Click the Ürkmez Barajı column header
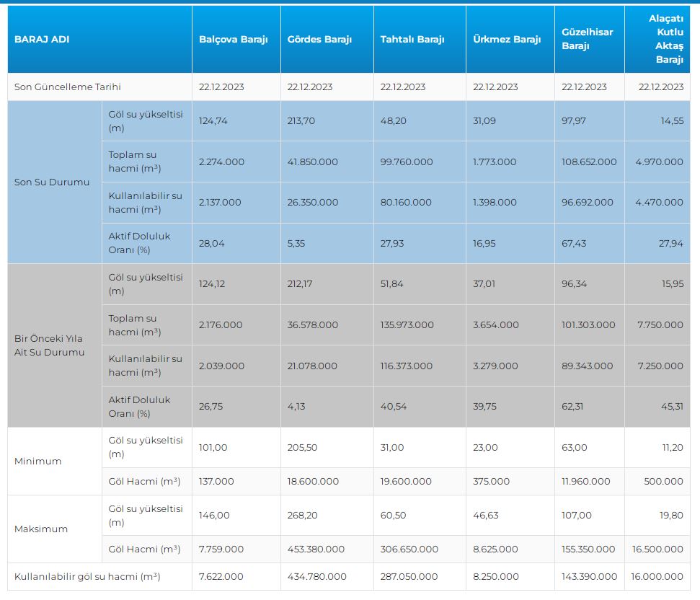 coord(507,39)
